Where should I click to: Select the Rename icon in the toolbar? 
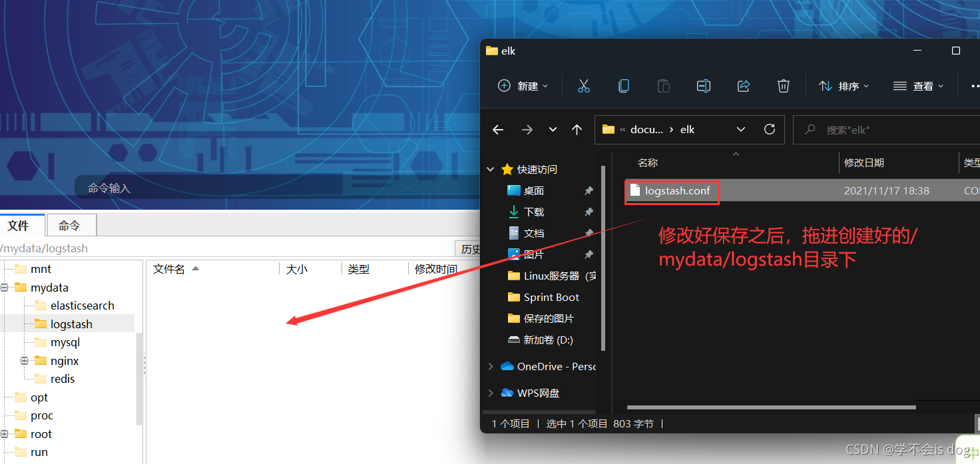point(704,85)
